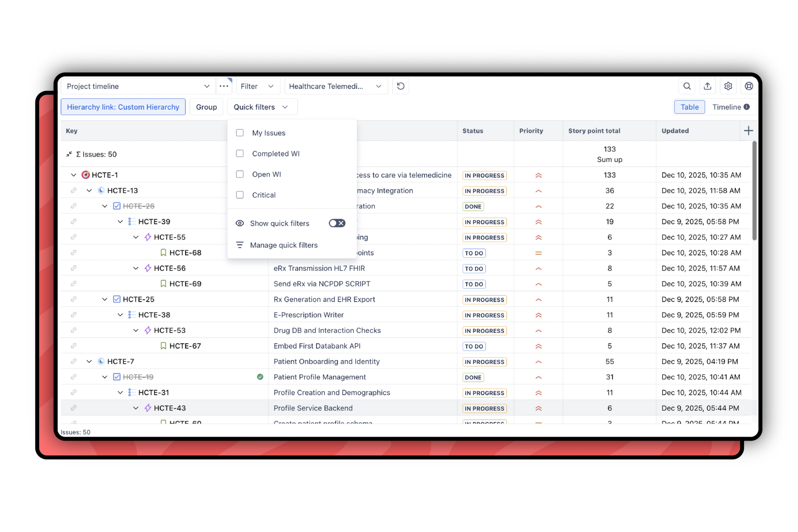Screen dimensions: 798x532
Task: Click the 'Issues: 50' footer text
Action: tap(75, 432)
